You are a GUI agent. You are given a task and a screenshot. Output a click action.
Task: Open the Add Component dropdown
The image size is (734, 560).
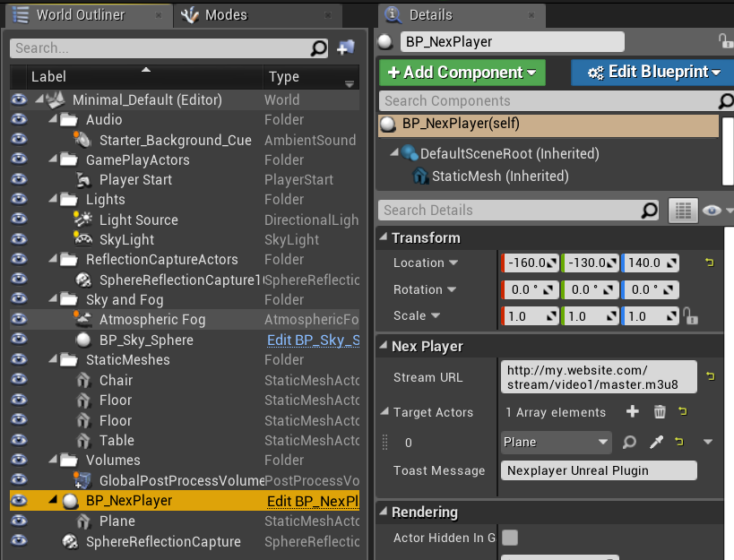pyautogui.click(x=462, y=73)
